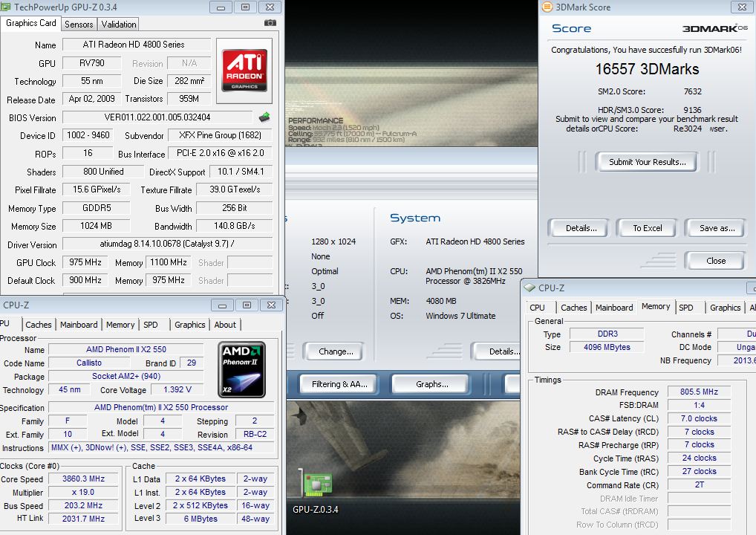Select the Graphics Card tab in GPU-Z
Image resolution: width=756 pixels, height=535 pixels.
(x=31, y=23)
